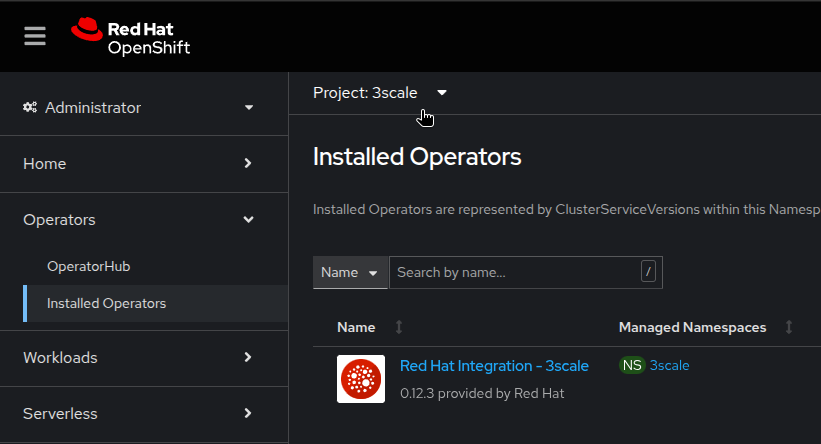
Task: Click the Name column sort arrows
Action: pos(399,327)
